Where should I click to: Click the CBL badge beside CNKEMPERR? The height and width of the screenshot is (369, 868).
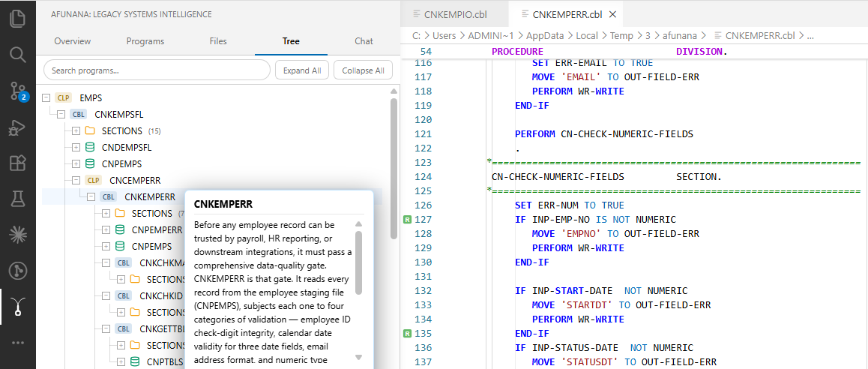pyautogui.click(x=109, y=196)
